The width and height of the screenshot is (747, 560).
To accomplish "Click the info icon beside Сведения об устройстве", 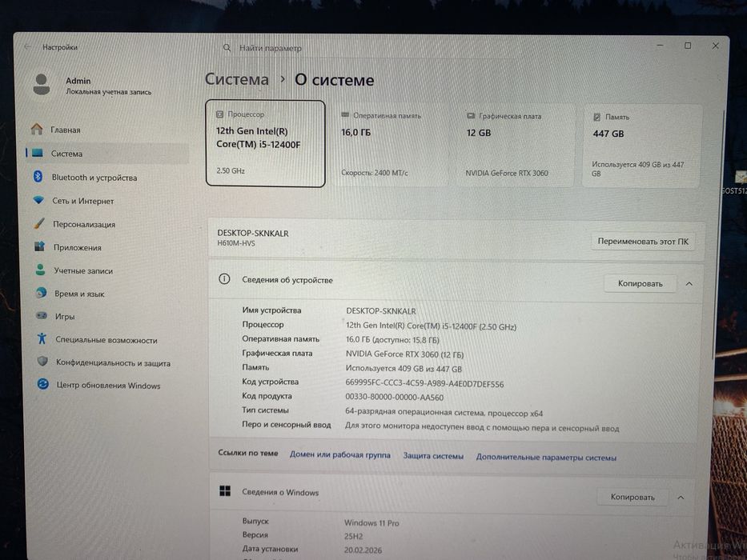I will pyautogui.click(x=224, y=279).
